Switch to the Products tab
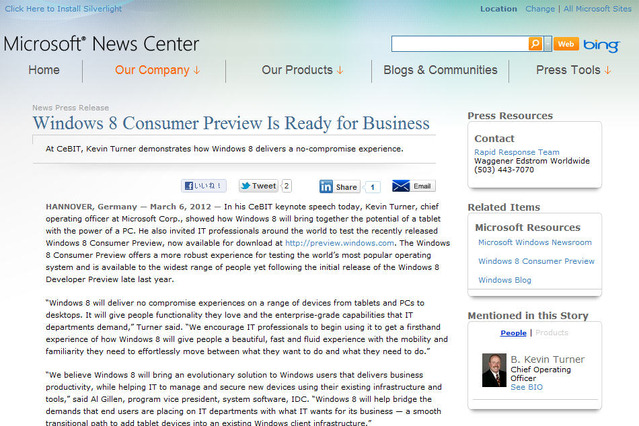Image resolution: width=639 pixels, height=426 pixels. 551,333
